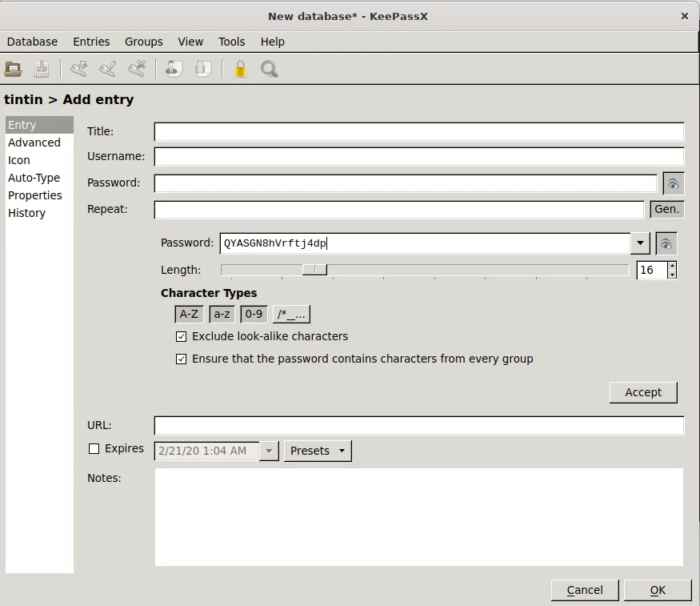Switch to the History section
This screenshot has width=700, height=606.
(39, 213)
